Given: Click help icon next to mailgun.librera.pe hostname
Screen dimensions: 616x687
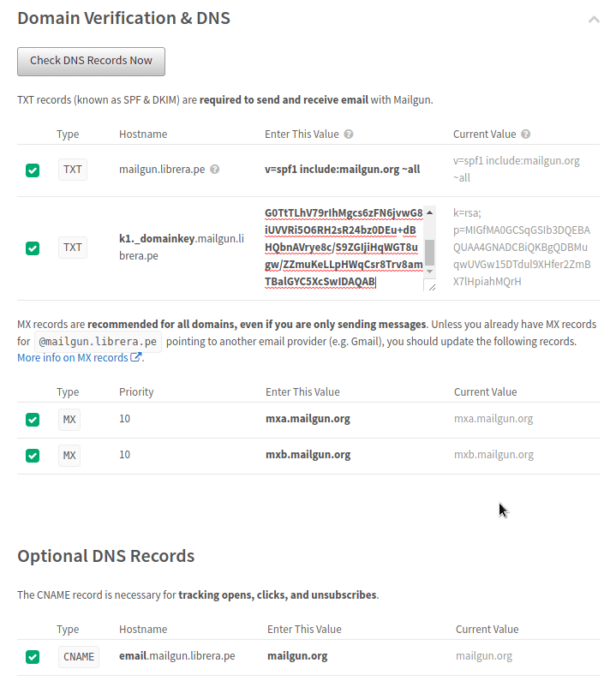Looking at the screenshot, I should tap(214, 169).
